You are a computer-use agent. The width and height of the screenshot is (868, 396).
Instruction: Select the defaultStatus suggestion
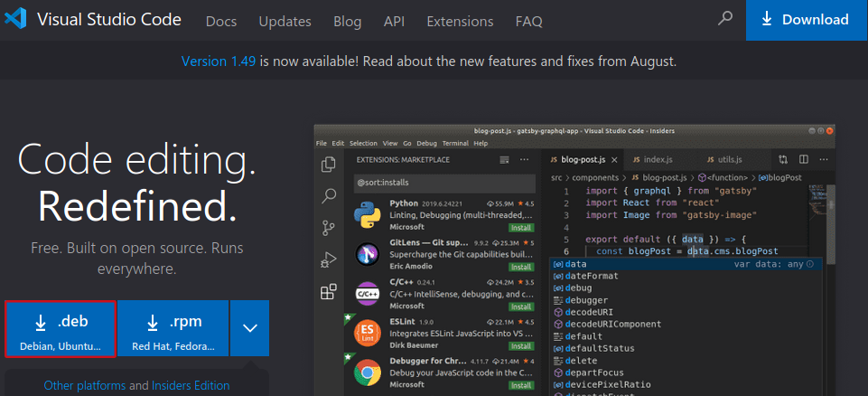click(686, 349)
